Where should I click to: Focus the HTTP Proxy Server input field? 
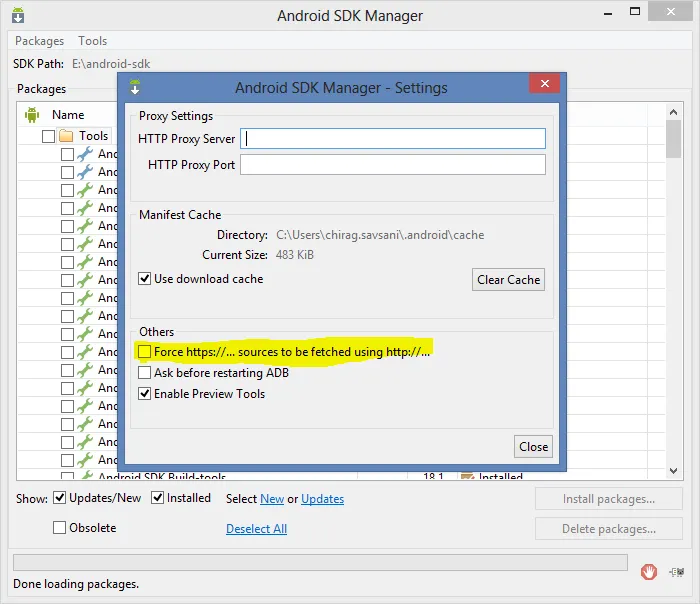[x=393, y=138]
